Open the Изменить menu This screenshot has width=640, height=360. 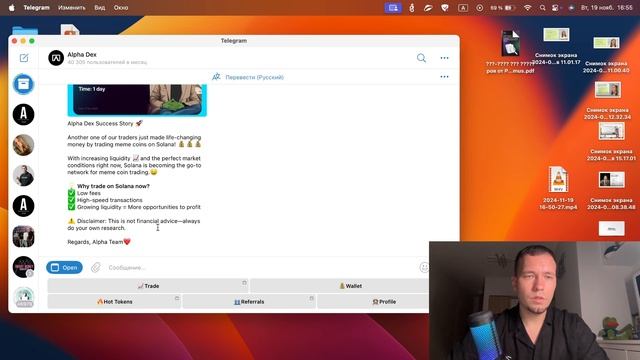pyautogui.click(x=72, y=7)
